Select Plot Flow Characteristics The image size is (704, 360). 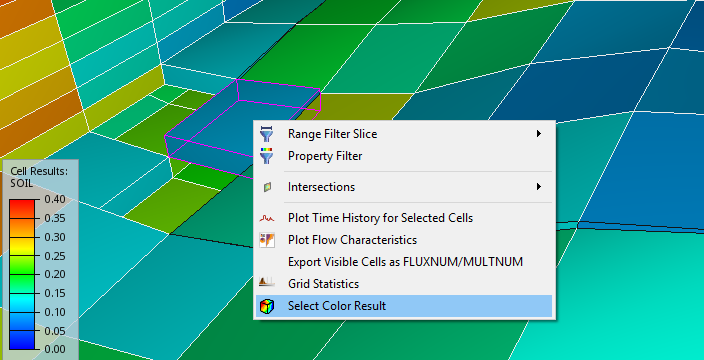click(404, 240)
